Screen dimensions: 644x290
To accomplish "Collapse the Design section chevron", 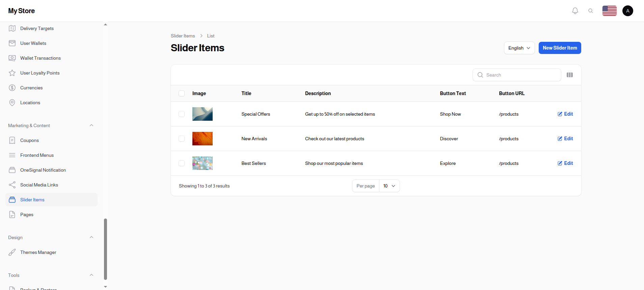I will pos(91,237).
